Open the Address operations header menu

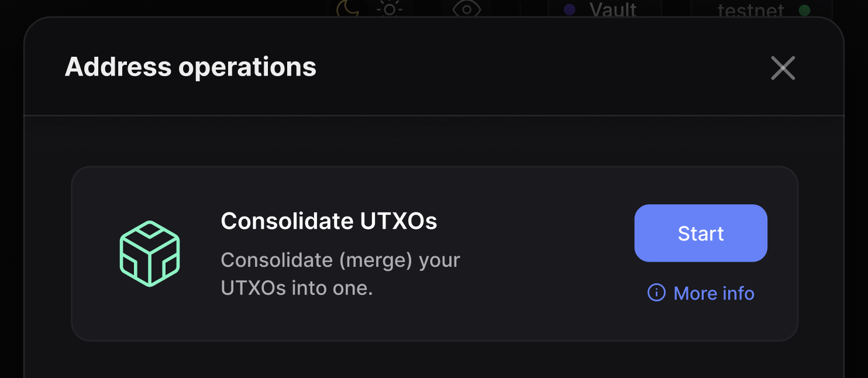click(x=190, y=67)
